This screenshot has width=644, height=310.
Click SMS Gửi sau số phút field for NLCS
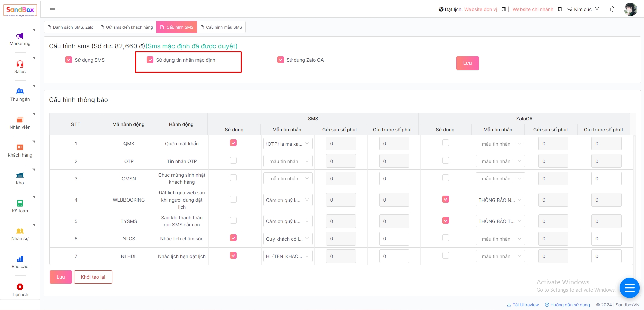pos(341,239)
